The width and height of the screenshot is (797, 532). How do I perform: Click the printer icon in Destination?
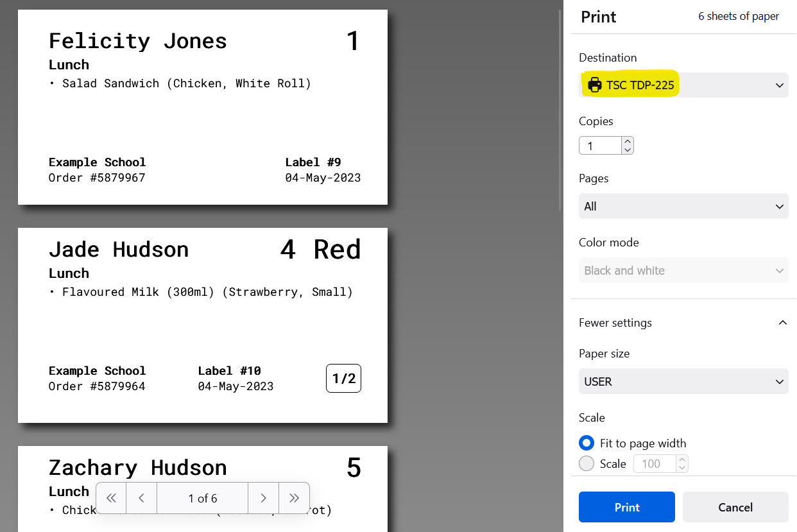coord(595,85)
